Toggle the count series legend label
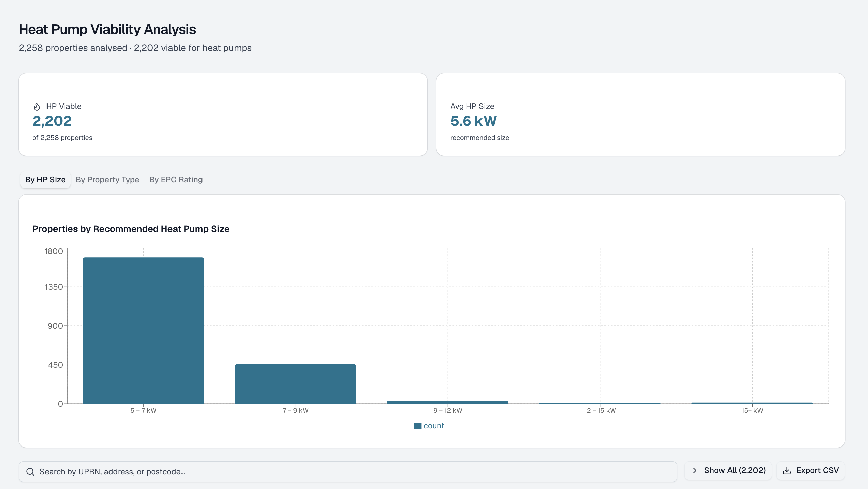Viewport: 868px width, 489px height. click(434, 426)
